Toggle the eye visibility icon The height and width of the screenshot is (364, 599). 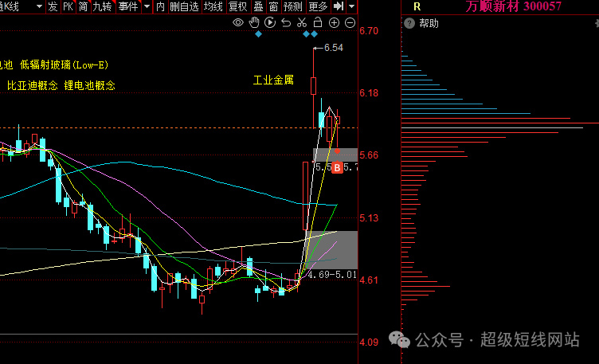click(238, 22)
